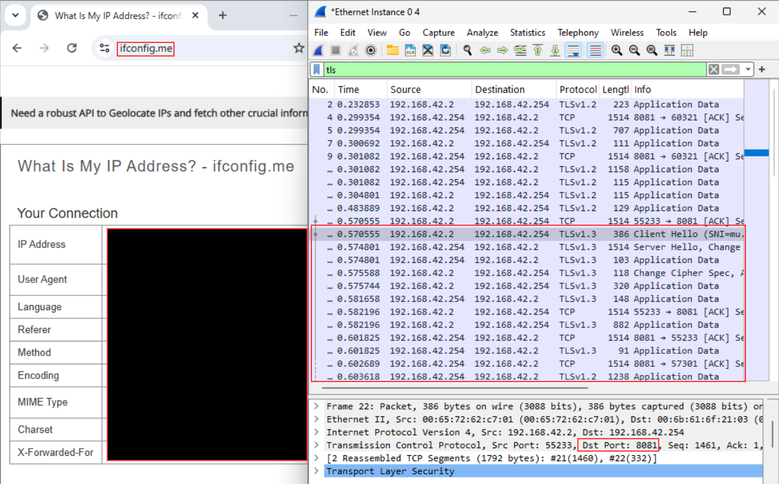View site information icon in address bar
Screen dimensions: 779x484
(104, 48)
